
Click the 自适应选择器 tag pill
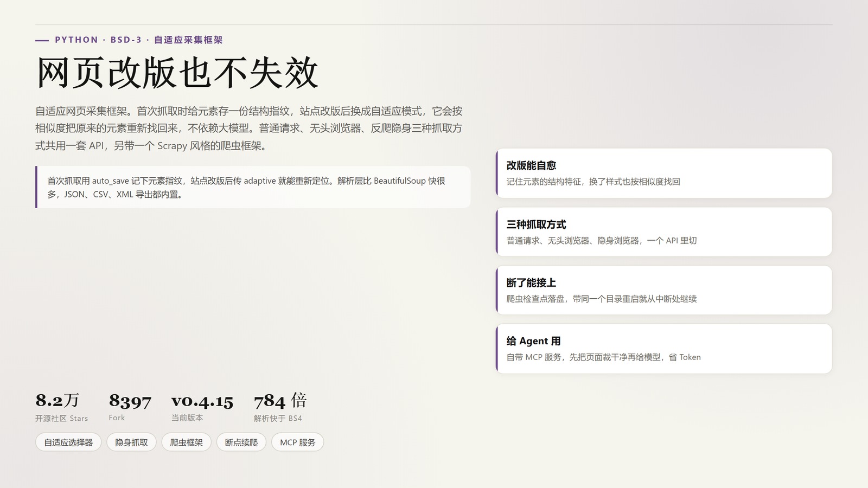coord(68,442)
